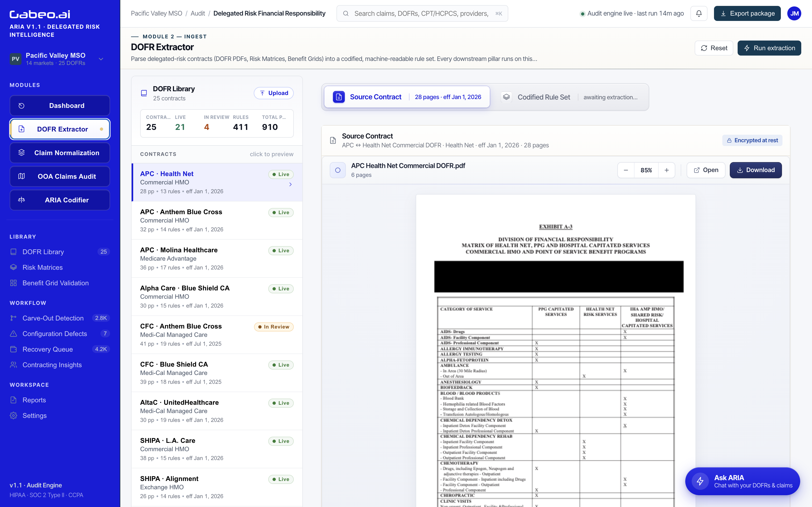
Task: Click the In Review status badge
Action: (274, 327)
